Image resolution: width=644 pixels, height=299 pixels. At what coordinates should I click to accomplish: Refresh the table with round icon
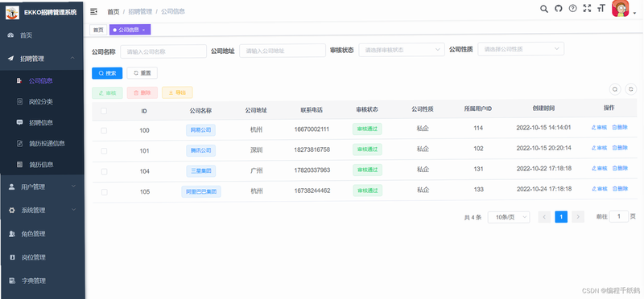coord(631,88)
